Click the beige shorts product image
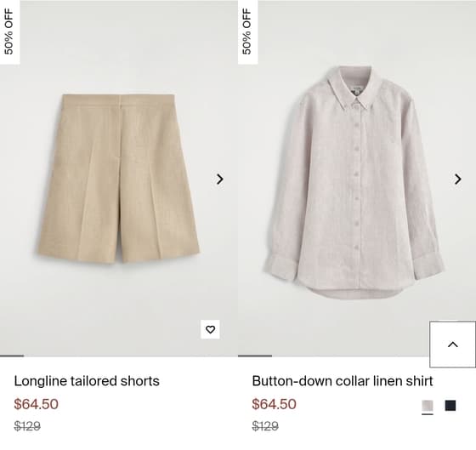Image resolution: width=476 pixels, height=450 pixels. [x=118, y=179]
